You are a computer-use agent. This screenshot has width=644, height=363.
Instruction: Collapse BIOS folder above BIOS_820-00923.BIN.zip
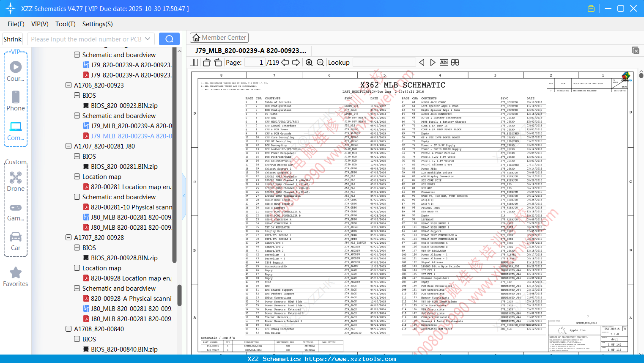[x=77, y=95]
